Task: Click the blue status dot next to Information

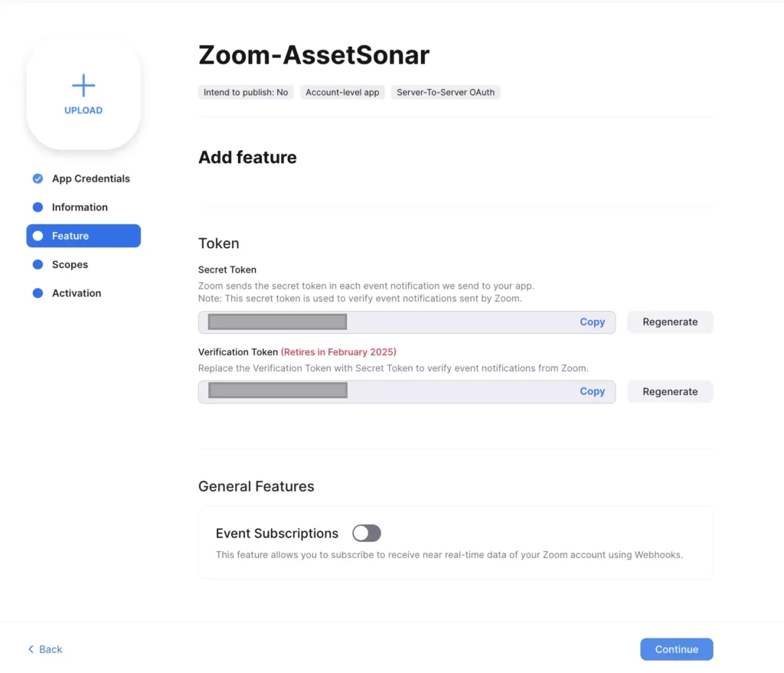Action: (38, 207)
